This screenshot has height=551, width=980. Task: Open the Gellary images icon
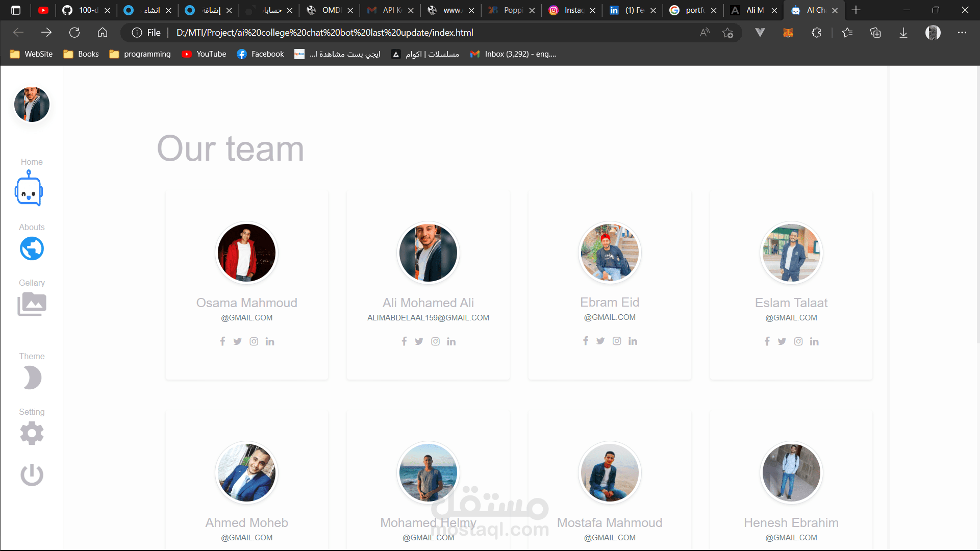tap(32, 305)
